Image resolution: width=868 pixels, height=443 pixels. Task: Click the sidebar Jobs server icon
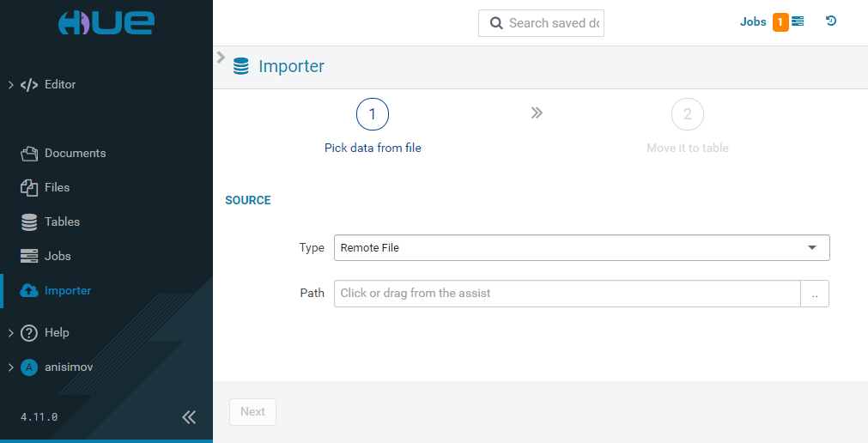coord(29,257)
